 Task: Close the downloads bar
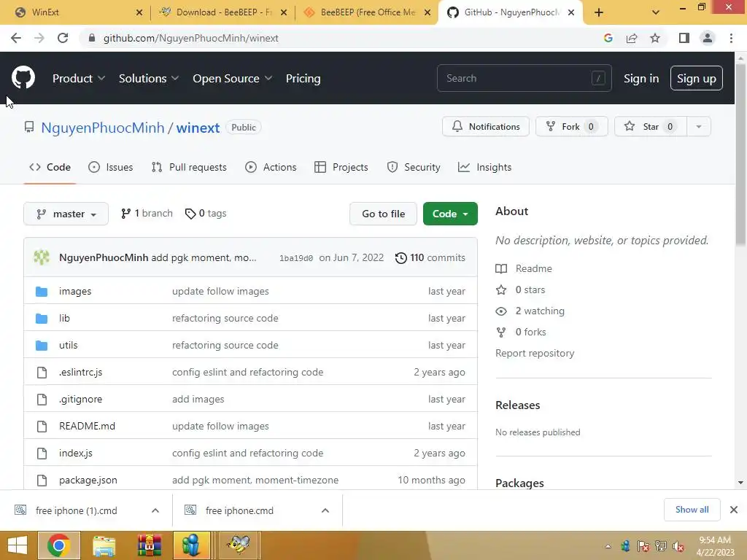pos(734,510)
